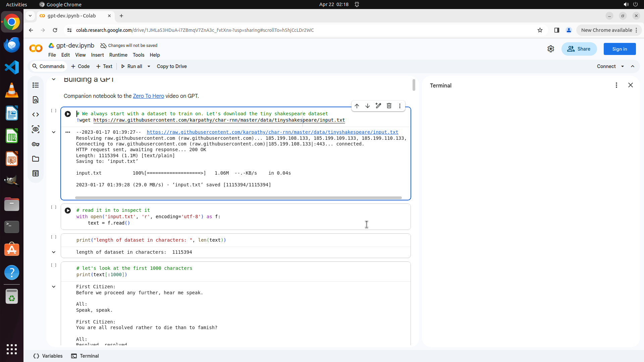The image size is (644, 362).
Task: Open code snippets sidebar icon
Action: (36, 115)
